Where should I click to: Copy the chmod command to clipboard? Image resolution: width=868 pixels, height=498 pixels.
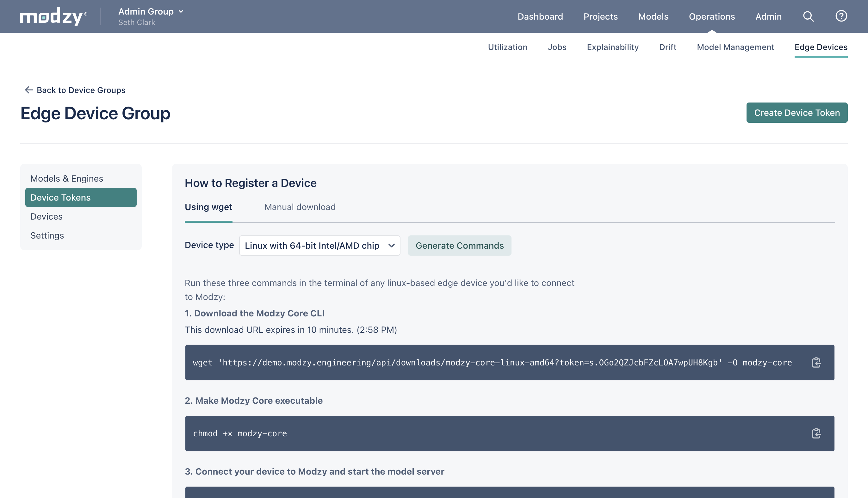816,433
